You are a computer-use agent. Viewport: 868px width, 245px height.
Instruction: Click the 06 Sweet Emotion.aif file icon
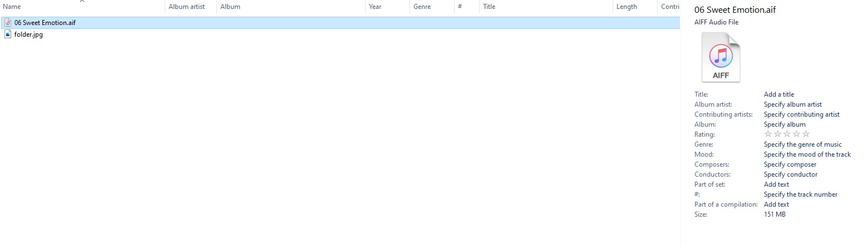click(x=8, y=23)
